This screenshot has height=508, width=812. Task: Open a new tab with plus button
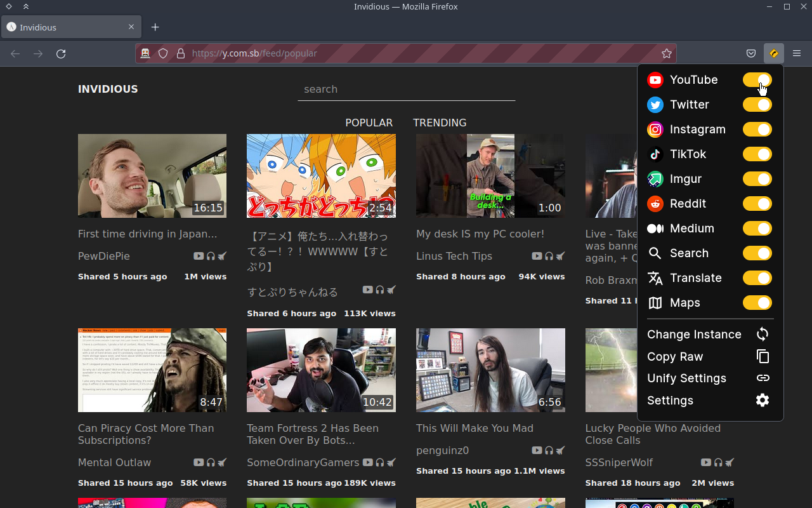[155, 27]
